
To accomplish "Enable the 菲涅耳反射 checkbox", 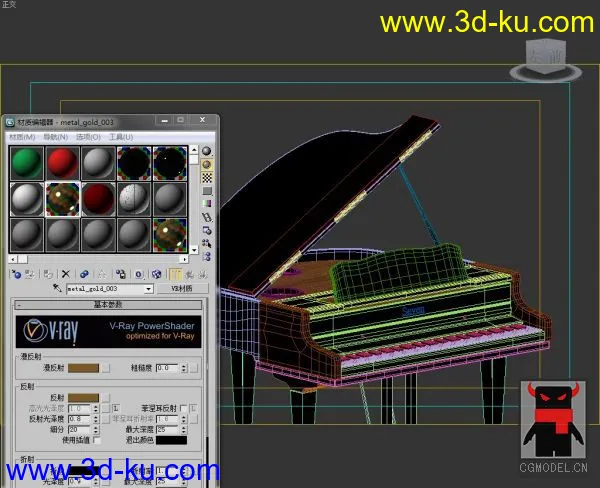I will pos(182,409).
